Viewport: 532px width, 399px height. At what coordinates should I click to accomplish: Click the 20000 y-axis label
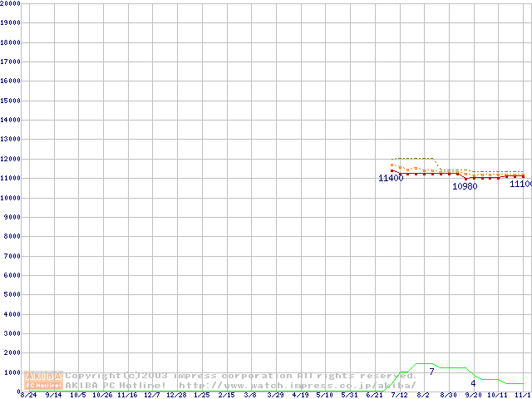[x=11, y=3]
